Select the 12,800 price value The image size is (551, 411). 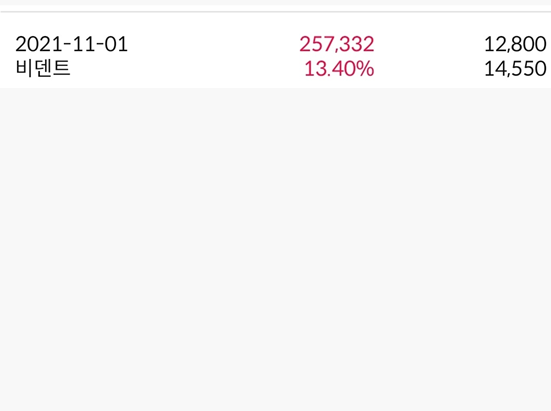pos(515,44)
